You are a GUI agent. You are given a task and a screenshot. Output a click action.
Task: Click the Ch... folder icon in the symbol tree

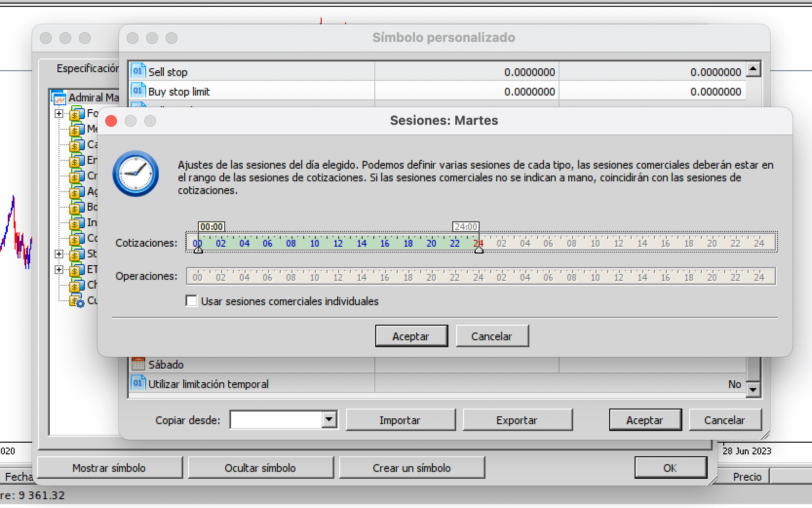(77, 286)
